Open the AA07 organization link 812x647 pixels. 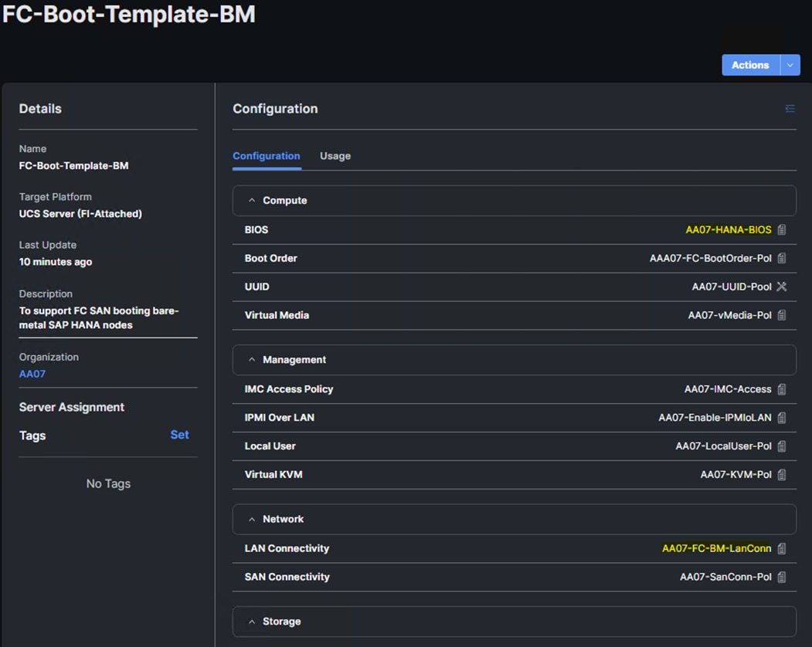point(32,374)
